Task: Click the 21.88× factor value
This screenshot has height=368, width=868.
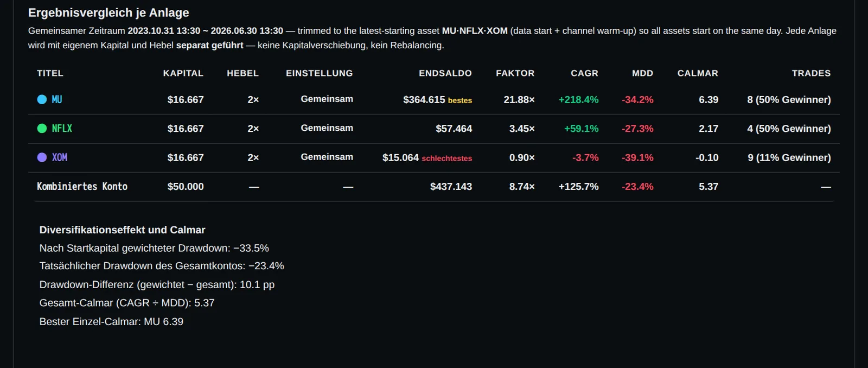Action: (519, 100)
